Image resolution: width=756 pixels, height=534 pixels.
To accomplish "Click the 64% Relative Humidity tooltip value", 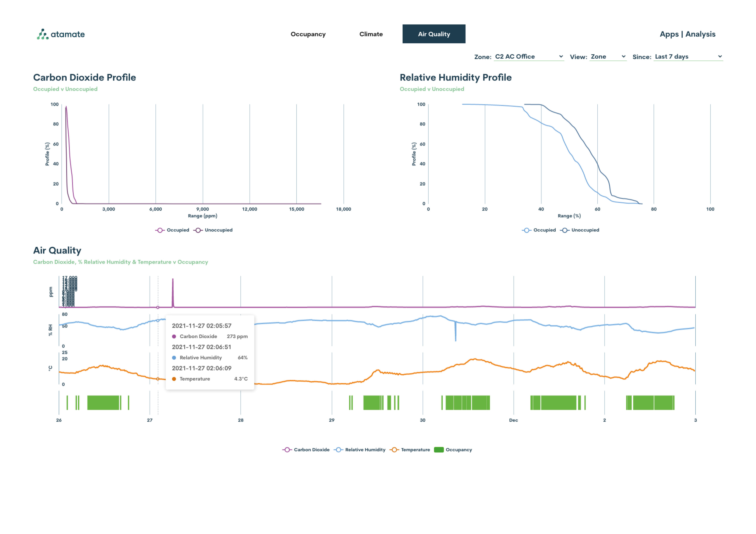I will 243,358.
